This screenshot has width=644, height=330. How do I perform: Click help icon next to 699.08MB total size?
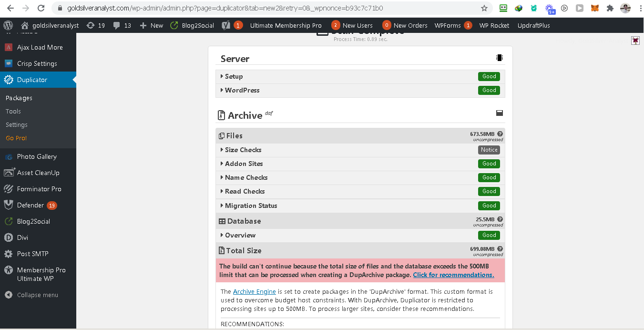pos(500,249)
